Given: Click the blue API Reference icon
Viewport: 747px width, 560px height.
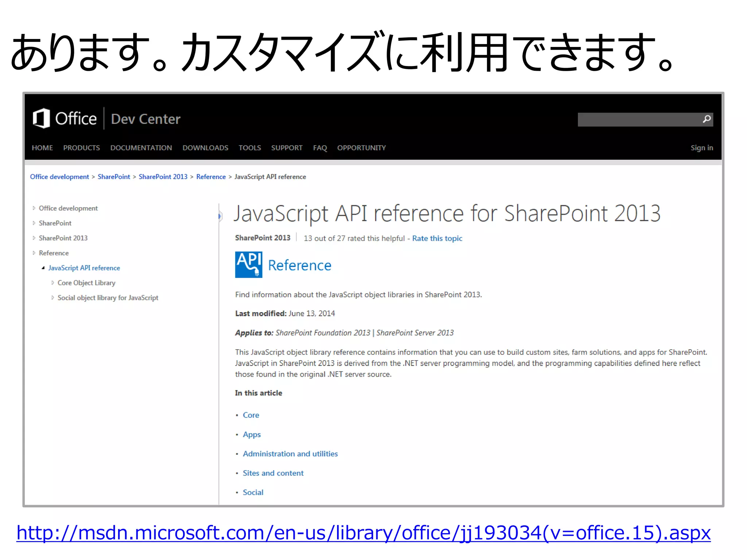Looking at the screenshot, I should pyautogui.click(x=248, y=265).
